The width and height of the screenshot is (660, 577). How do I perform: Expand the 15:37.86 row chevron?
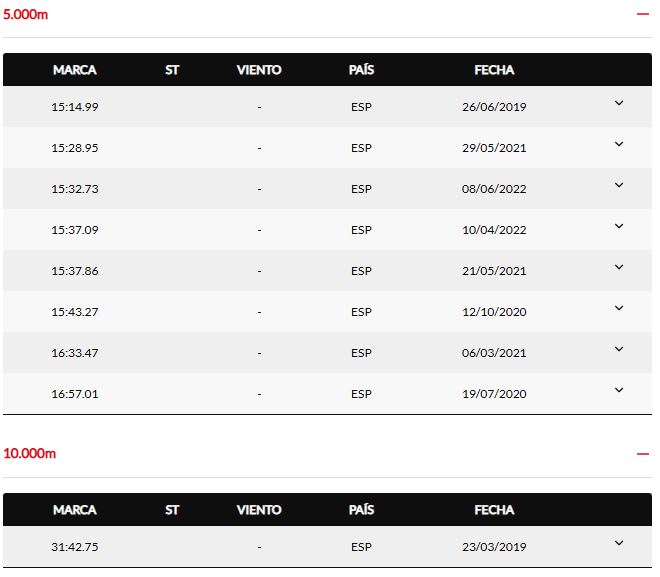click(618, 267)
